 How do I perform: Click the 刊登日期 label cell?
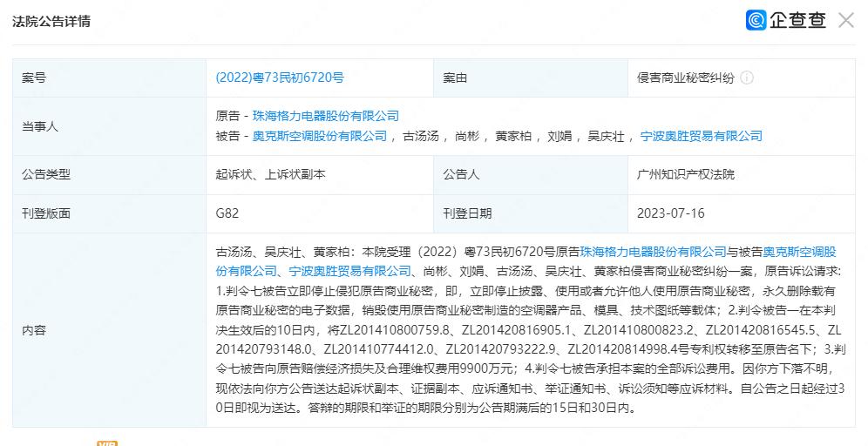531,213
